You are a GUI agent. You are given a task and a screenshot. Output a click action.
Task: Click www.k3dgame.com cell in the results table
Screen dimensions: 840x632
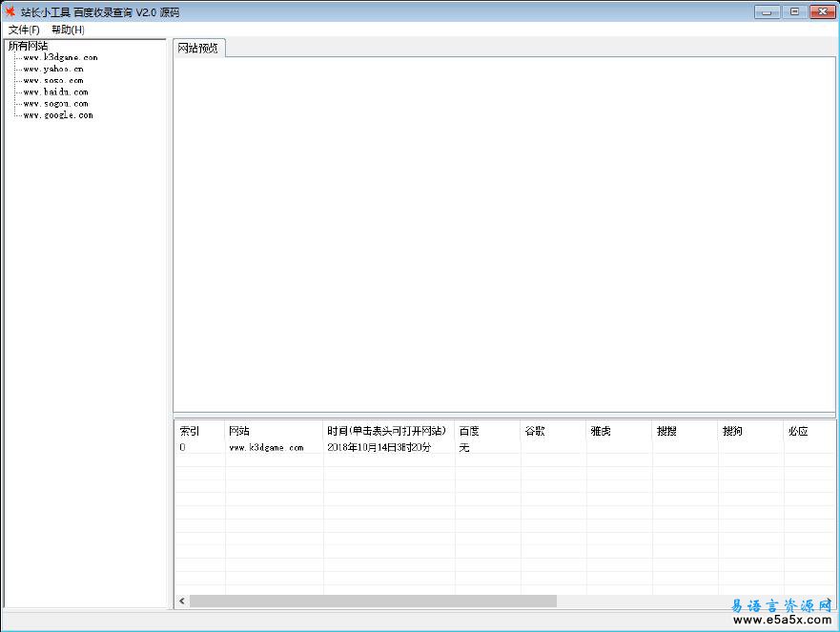coord(266,447)
